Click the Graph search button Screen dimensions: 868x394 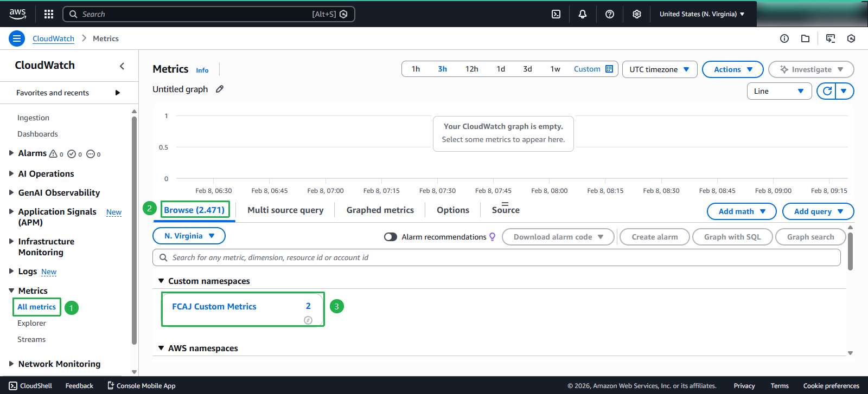click(x=810, y=237)
